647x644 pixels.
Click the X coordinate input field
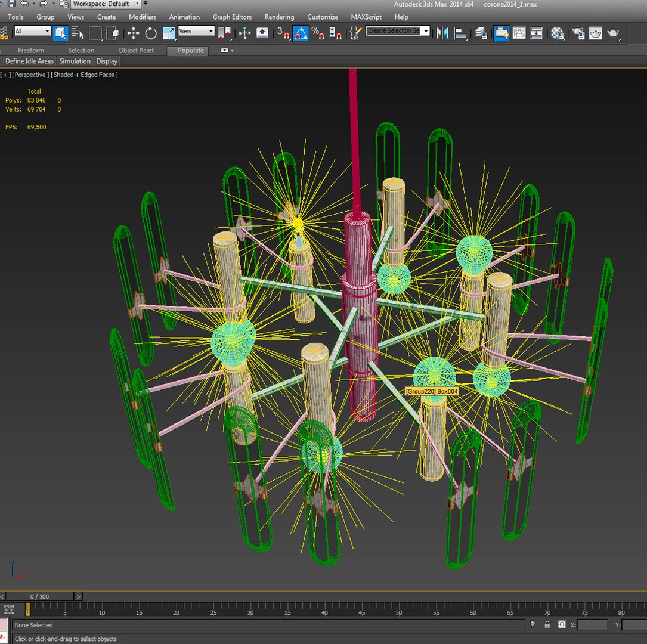pos(592,624)
